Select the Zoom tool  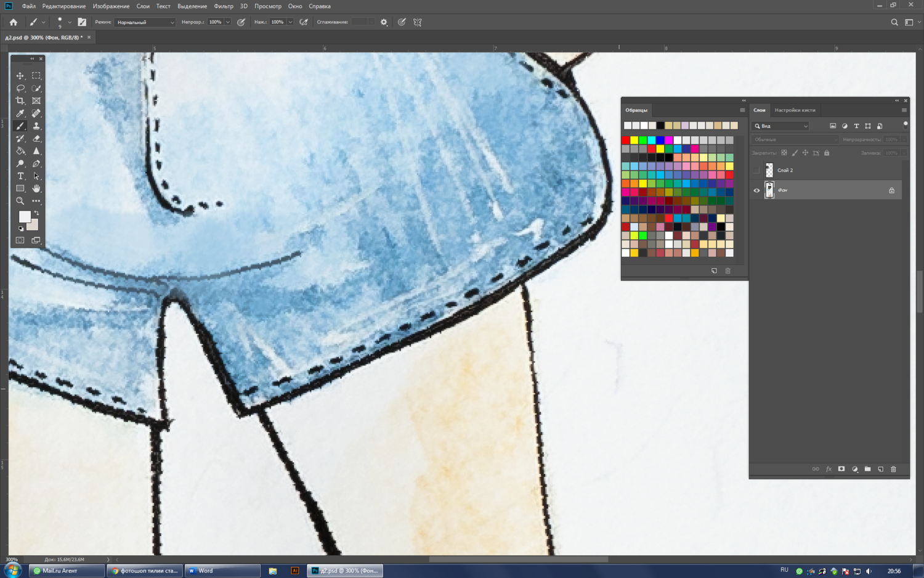click(20, 201)
